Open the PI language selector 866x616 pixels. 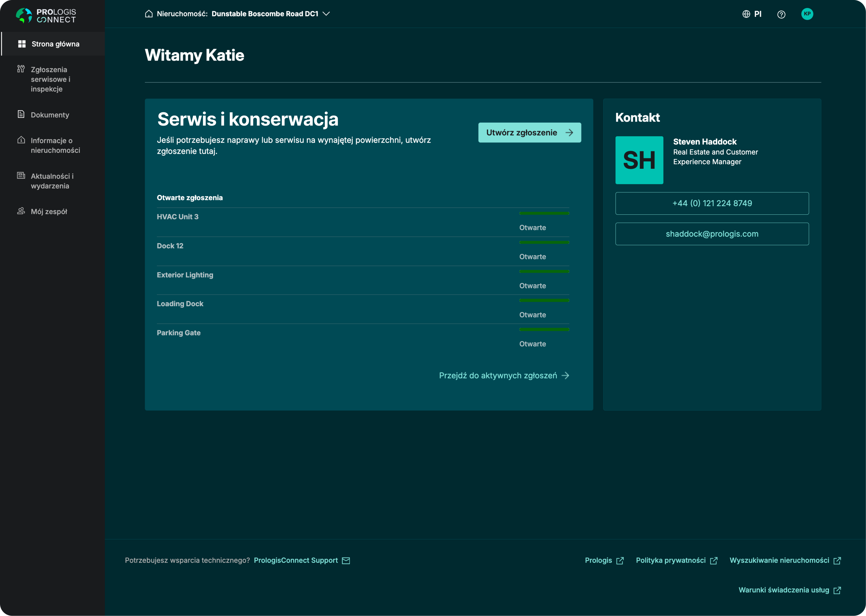751,14
